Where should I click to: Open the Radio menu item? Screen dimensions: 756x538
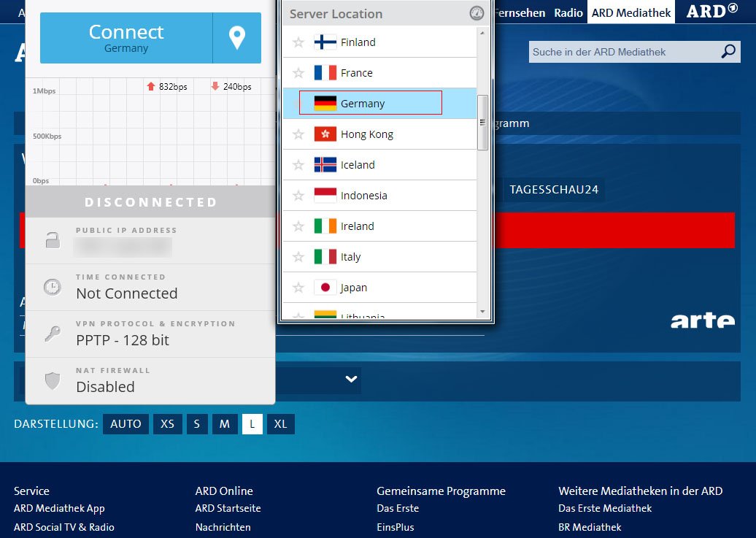568,12
